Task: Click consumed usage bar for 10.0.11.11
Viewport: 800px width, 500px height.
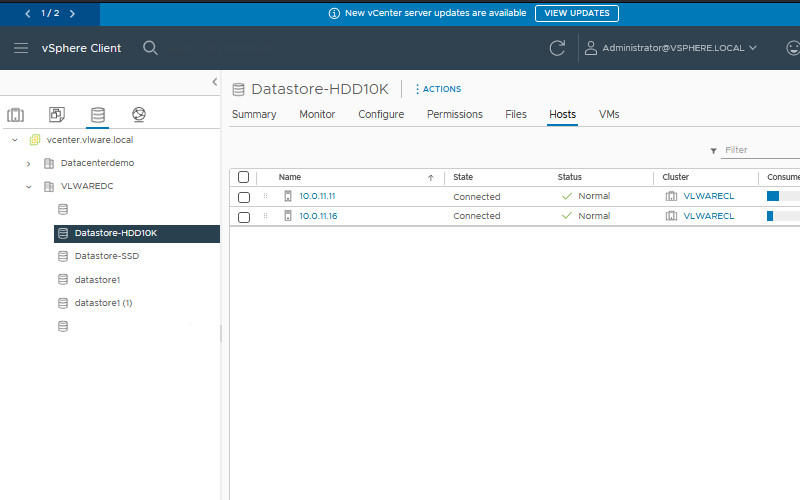Action: (783, 196)
